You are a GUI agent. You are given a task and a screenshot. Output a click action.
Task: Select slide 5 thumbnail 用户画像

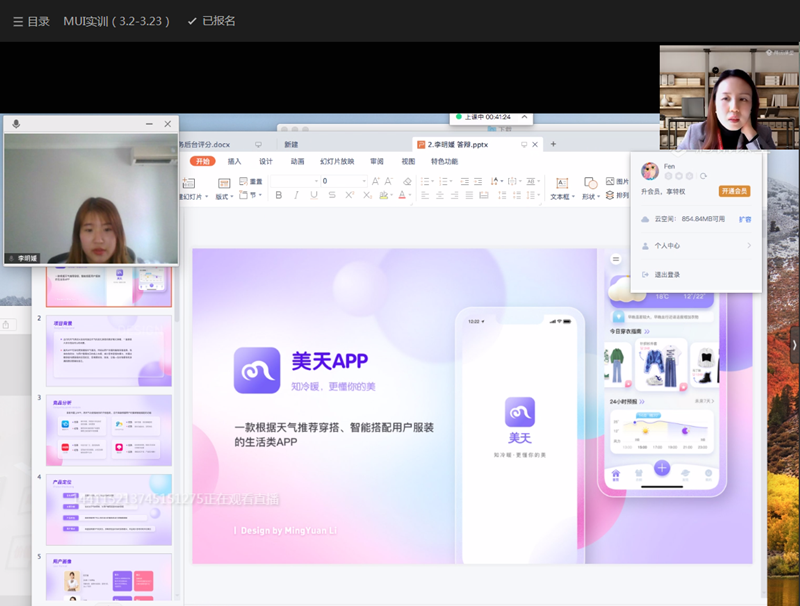pyautogui.click(x=109, y=577)
